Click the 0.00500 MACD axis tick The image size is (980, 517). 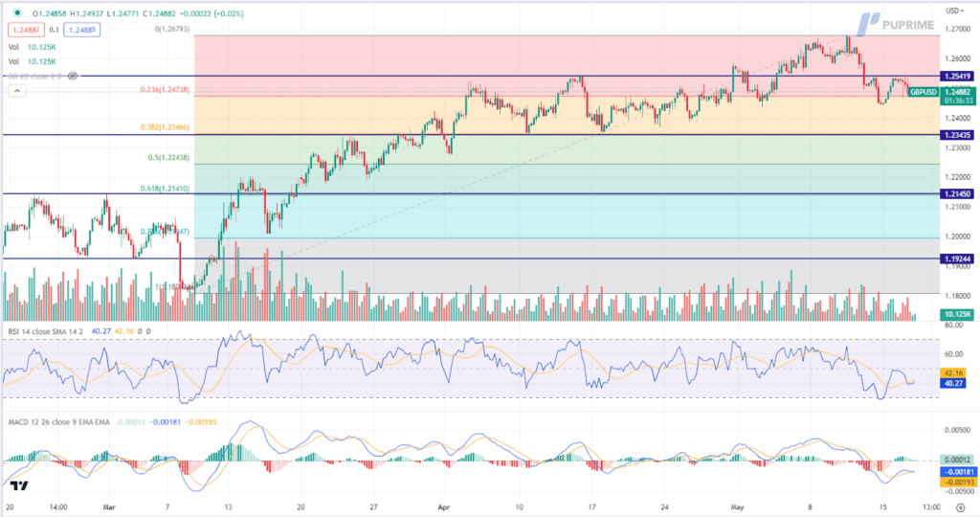957,430
